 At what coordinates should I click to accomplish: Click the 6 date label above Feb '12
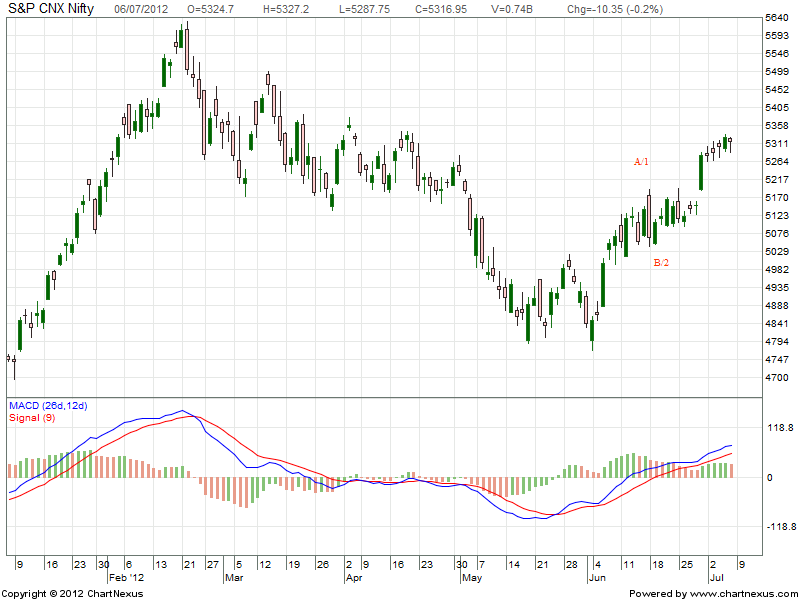pyautogui.click(x=129, y=565)
